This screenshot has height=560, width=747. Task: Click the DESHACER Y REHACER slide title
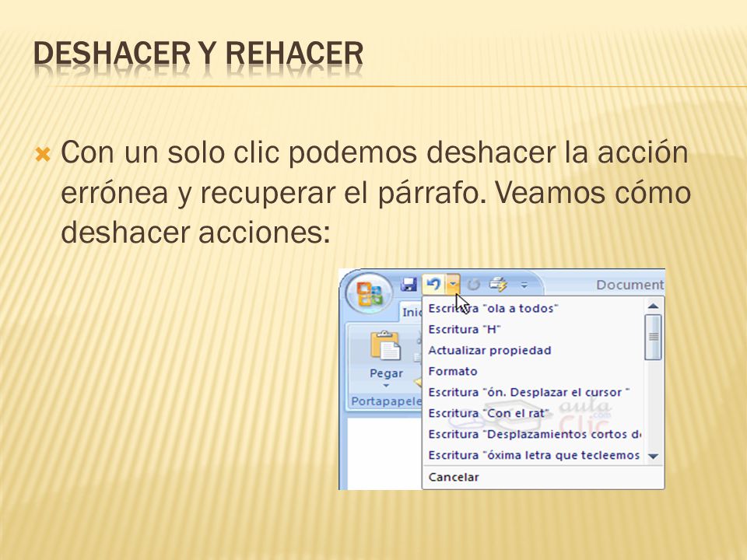coord(198,53)
